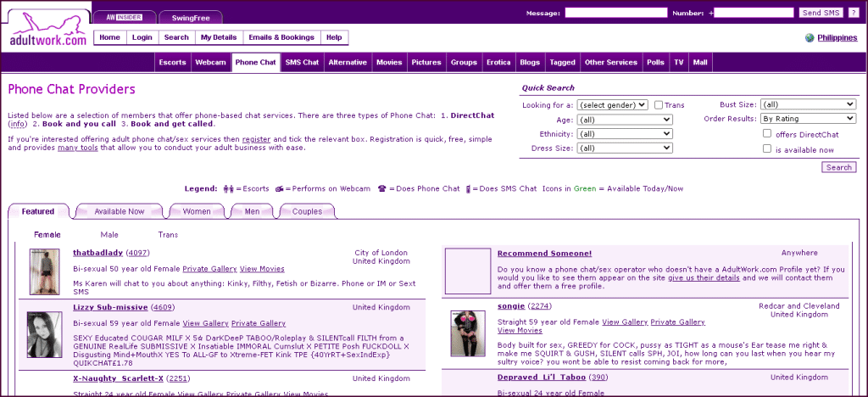Open the Help menu item
This screenshot has height=397, width=868.
coord(334,37)
